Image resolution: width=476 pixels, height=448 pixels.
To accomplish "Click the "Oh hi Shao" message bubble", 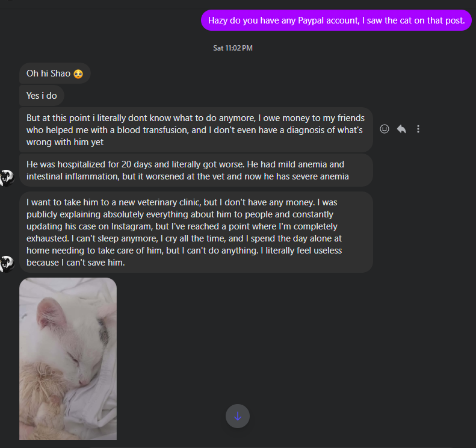I will click(x=55, y=73).
